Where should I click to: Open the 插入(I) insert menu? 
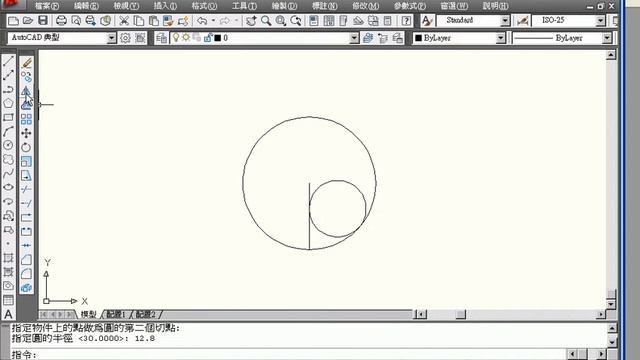tap(165, 6)
